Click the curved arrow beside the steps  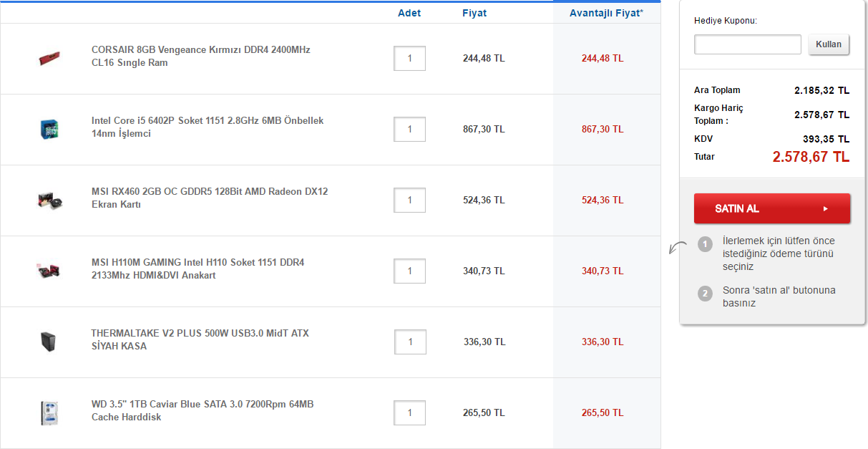tap(677, 248)
